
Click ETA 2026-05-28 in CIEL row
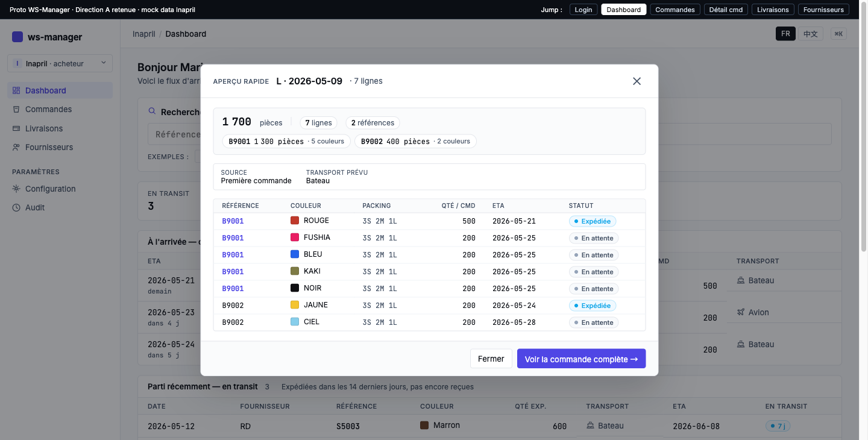[x=514, y=322]
